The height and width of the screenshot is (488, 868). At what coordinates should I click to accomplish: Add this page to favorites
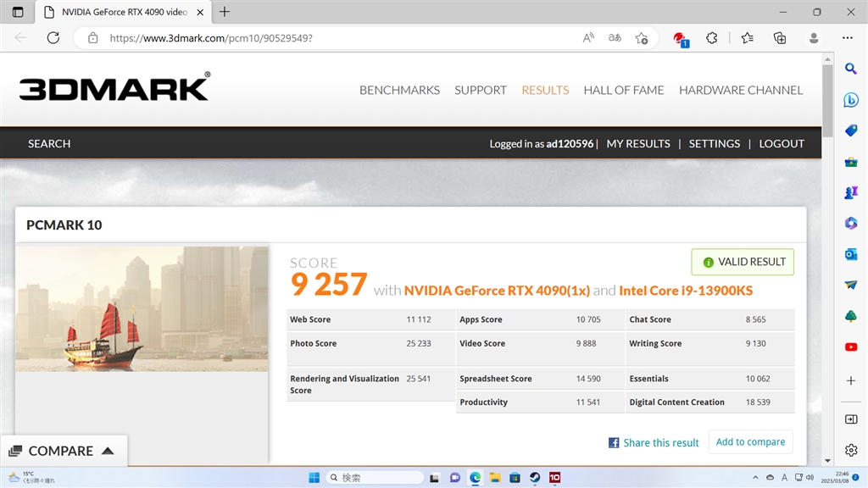click(642, 37)
